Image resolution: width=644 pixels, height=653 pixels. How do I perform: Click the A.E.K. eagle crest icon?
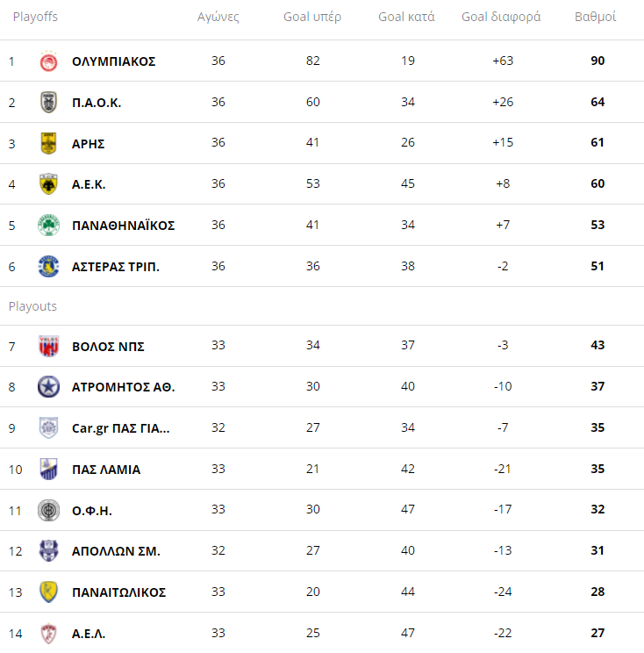tap(48, 184)
